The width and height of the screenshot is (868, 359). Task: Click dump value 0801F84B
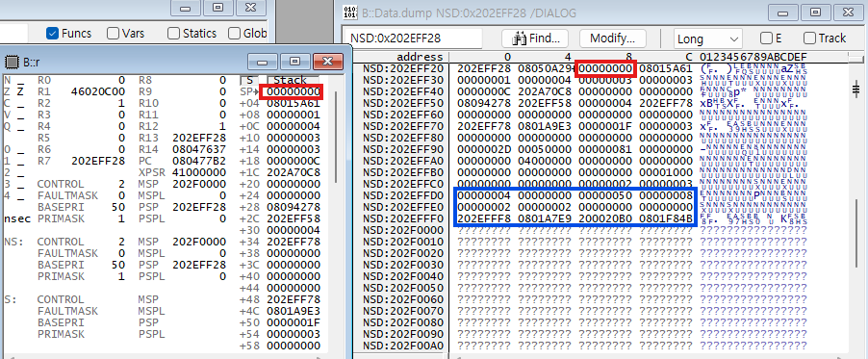(x=665, y=218)
